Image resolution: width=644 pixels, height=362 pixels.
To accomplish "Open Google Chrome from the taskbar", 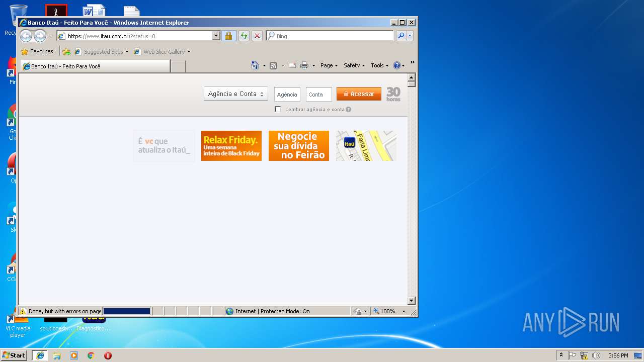I will [91, 355].
